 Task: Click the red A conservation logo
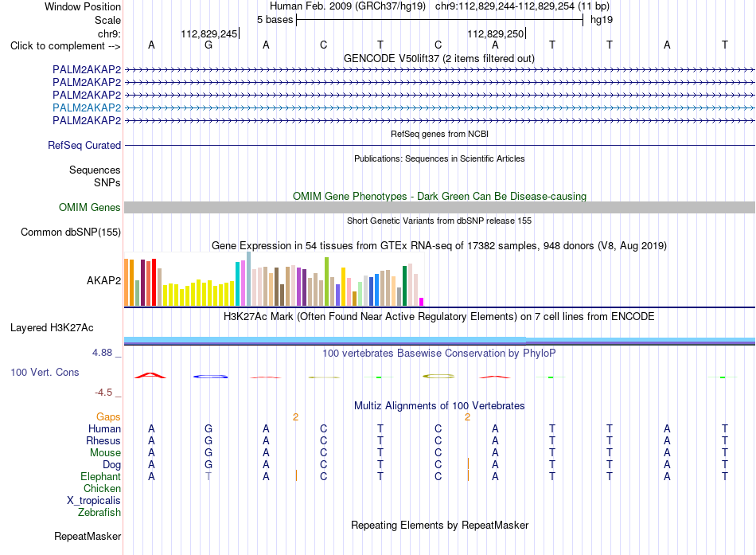150,375
